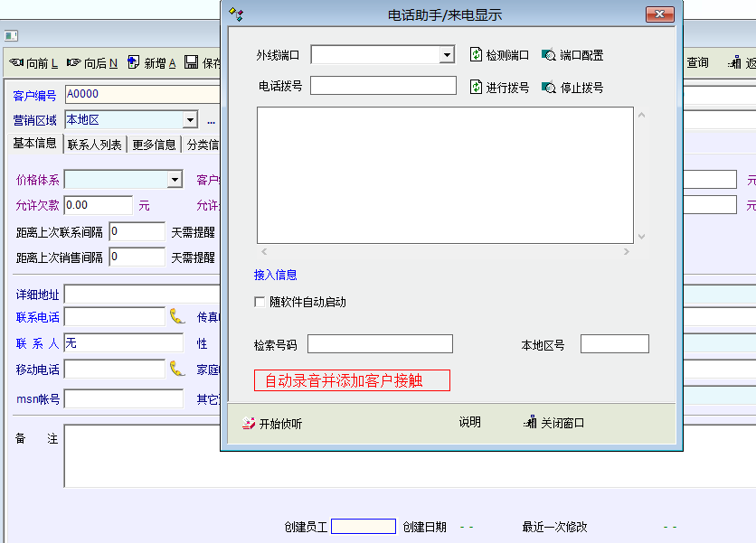Viewport: 756px width, 543px height.
Task: Click the 开始侦听 start listening icon
Action: click(249, 423)
